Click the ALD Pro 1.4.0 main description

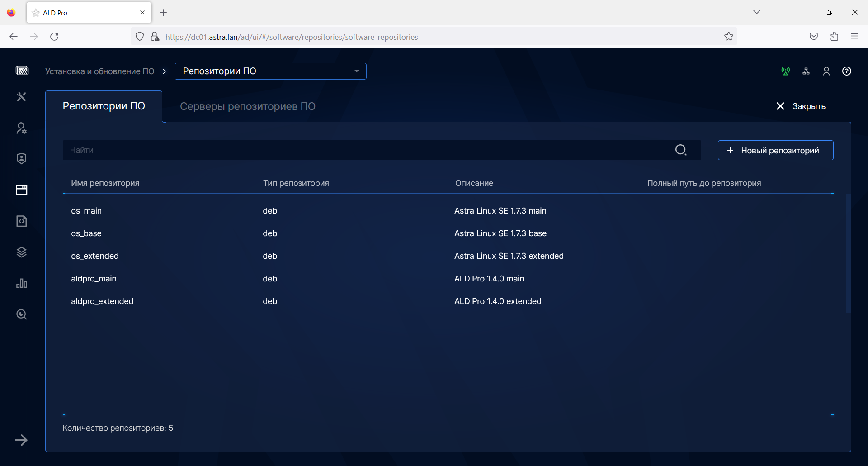click(489, 279)
